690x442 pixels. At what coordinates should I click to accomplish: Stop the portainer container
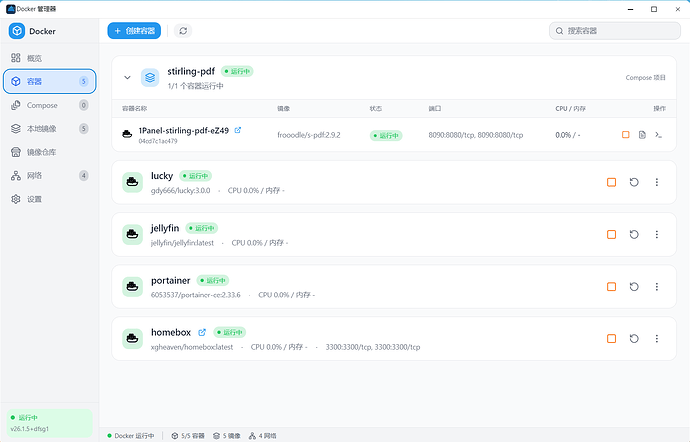click(611, 287)
